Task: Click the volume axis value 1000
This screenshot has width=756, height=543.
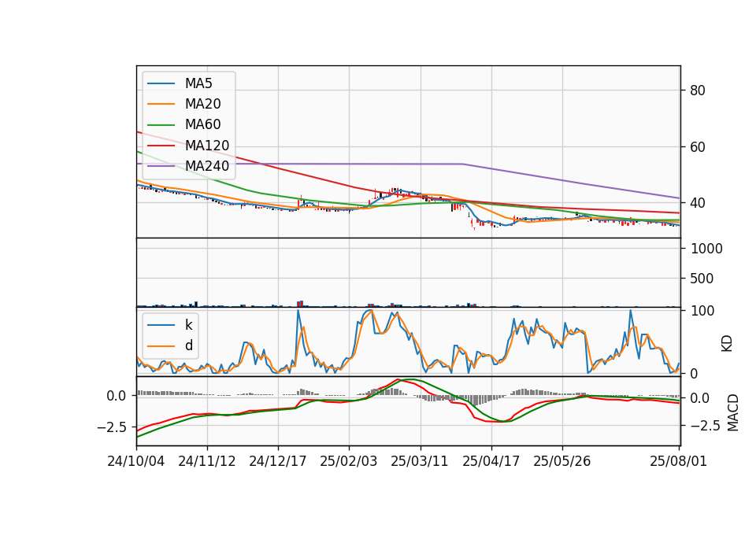Action: [x=706, y=249]
